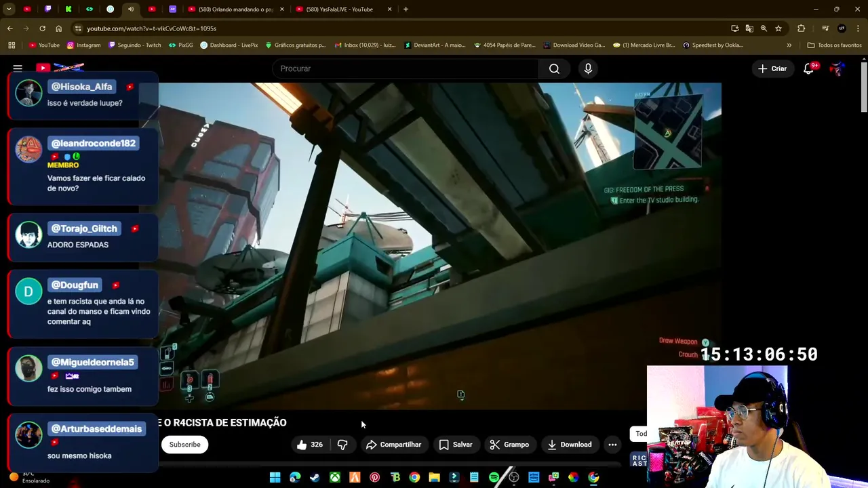Open the PixGG bookmark
The image size is (868, 488).
(180, 45)
